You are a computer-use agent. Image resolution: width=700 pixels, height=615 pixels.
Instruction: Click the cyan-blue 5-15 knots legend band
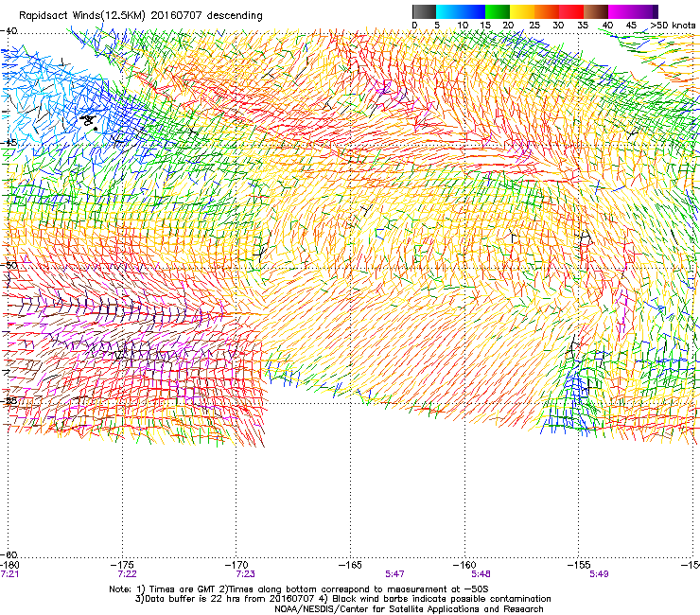point(461,11)
